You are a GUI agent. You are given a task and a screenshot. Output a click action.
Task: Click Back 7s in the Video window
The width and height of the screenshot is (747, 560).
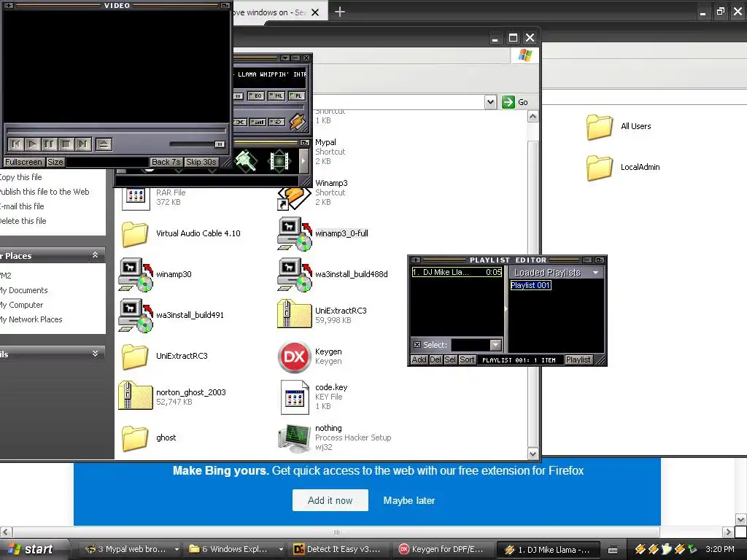click(166, 162)
